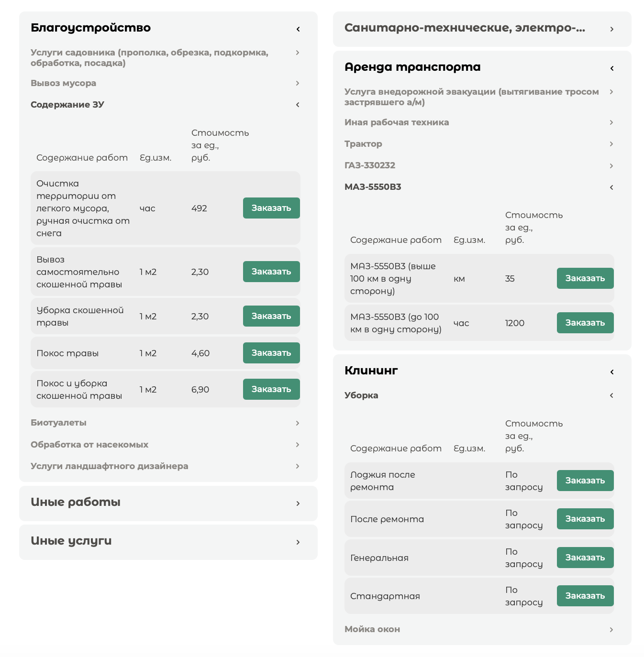644x657 pixels.
Task: Collapse the Аренда транспорта section
Action: coord(611,68)
